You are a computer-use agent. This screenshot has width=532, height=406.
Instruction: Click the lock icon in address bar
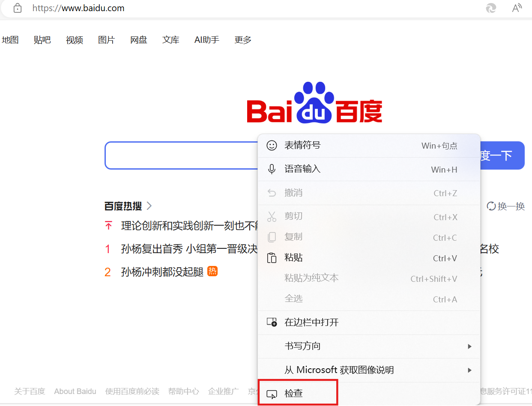pyautogui.click(x=18, y=8)
